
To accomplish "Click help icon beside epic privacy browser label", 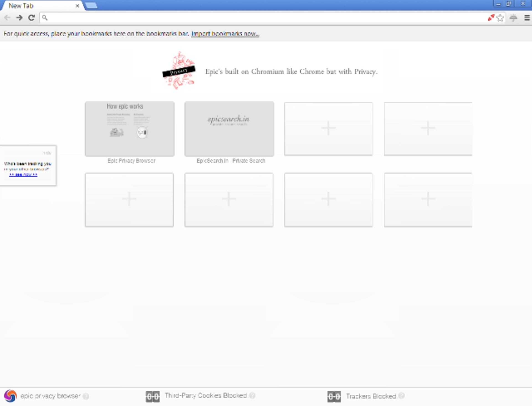I will point(86,396).
